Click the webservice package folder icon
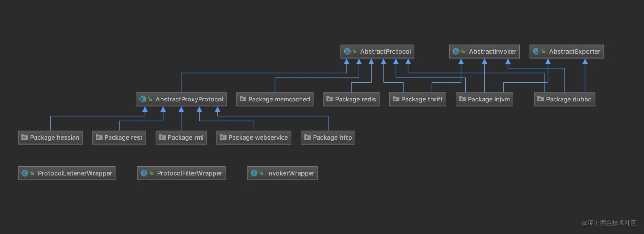Screen dimensions: 644x234 click(223, 137)
